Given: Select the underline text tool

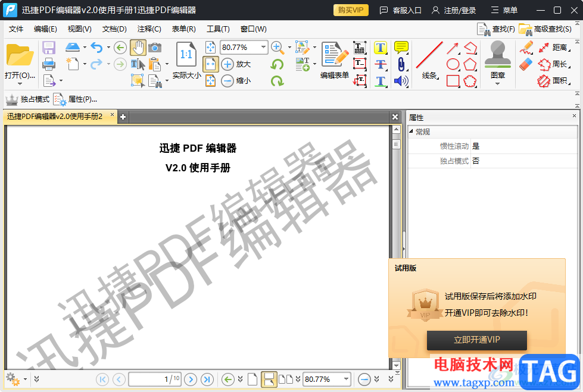Looking at the screenshot, I should click(x=381, y=81).
